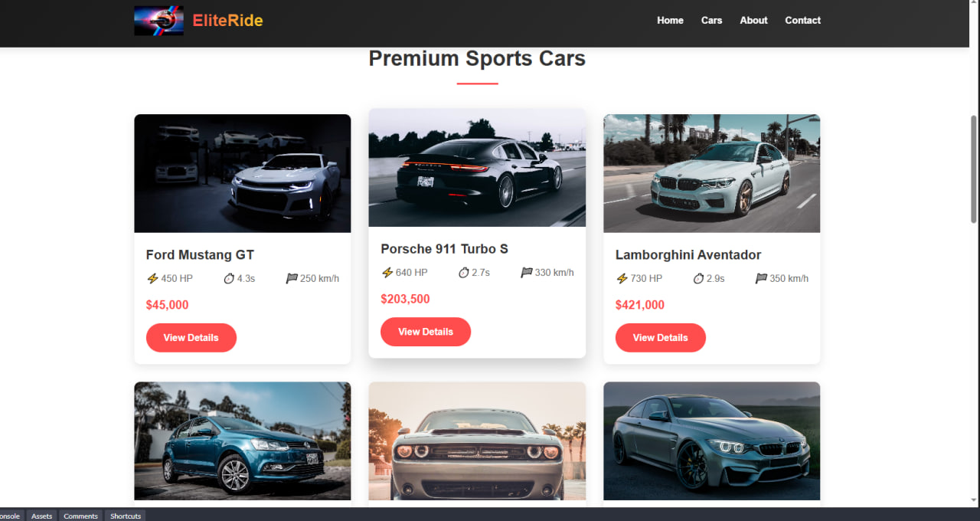The width and height of the screenshot is (980, 521).
Task: View Details for Porsche 911 Turbo S
Action: [x=426, y=332]
